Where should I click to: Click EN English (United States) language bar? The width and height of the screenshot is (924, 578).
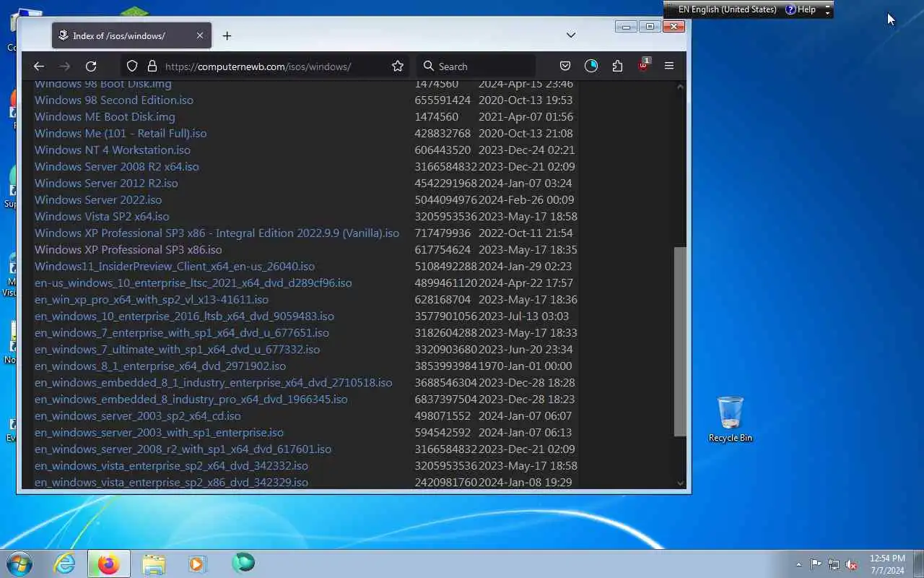[x=727, y=9]
